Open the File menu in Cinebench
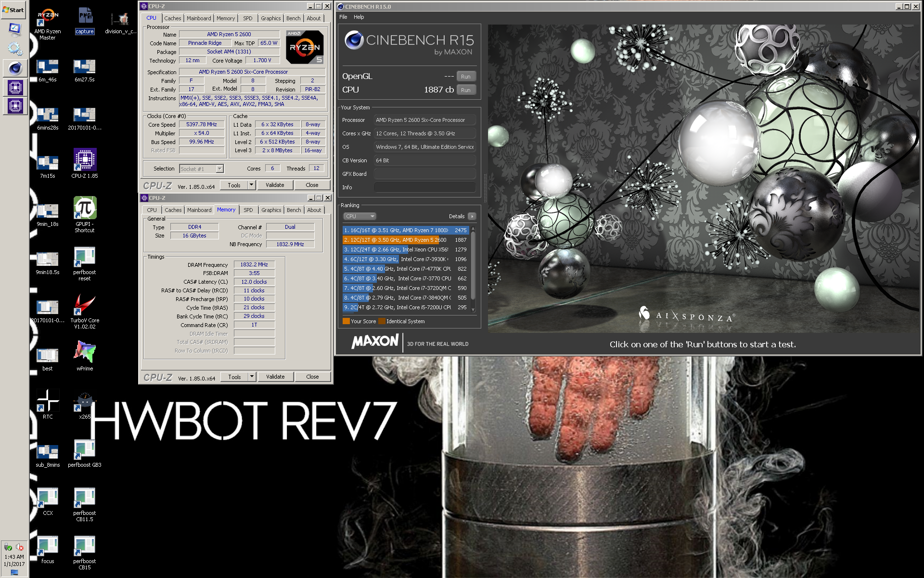This screenshot has height=578, width=924. click(343, 17)
